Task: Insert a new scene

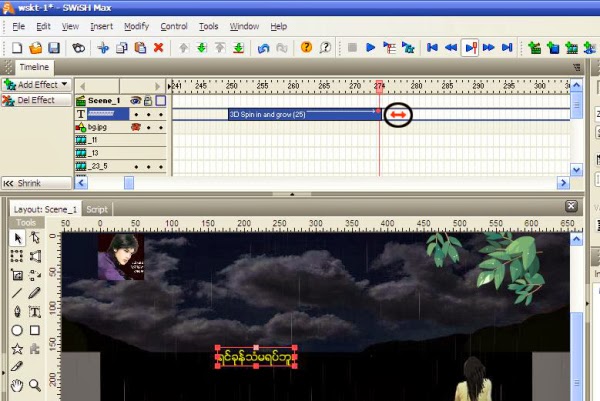Action: 534,48
